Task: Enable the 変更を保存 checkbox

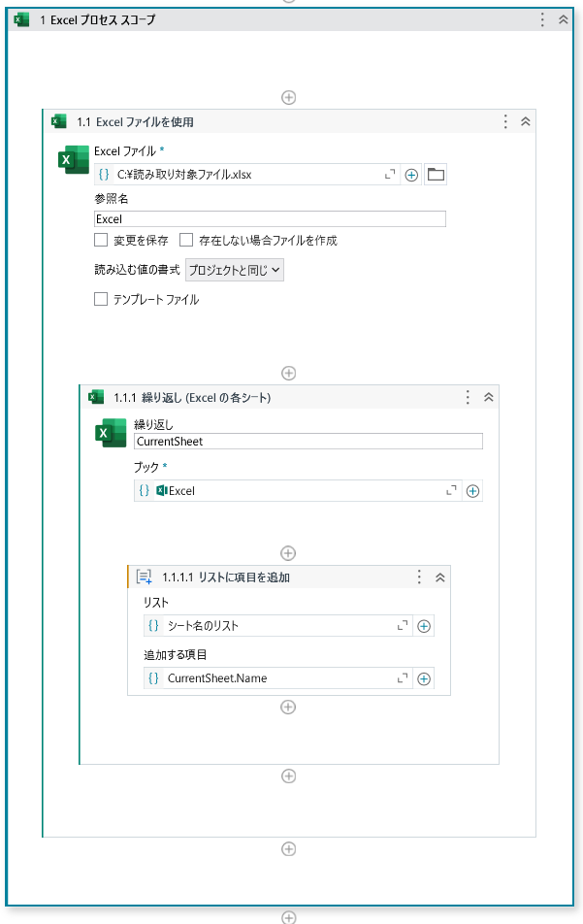Action: pyautogui.click(x=101, y=240)
